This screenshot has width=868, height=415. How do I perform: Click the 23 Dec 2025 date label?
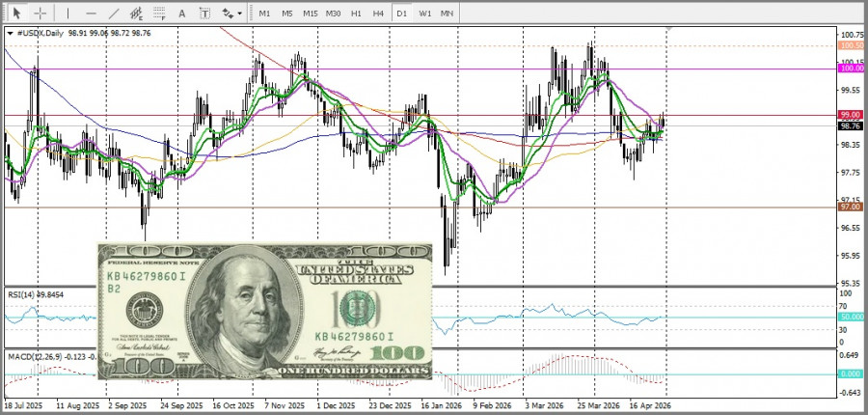coord(391,405)
